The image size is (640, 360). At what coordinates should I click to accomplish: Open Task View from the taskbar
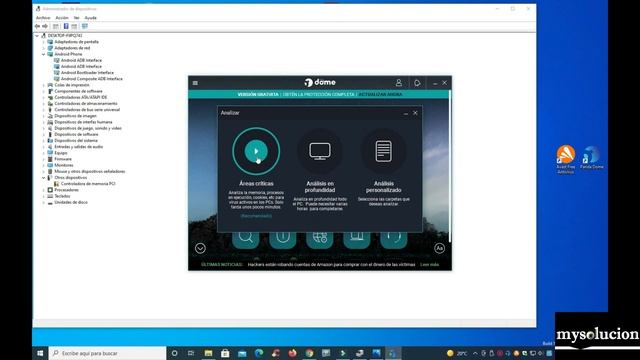191,353
